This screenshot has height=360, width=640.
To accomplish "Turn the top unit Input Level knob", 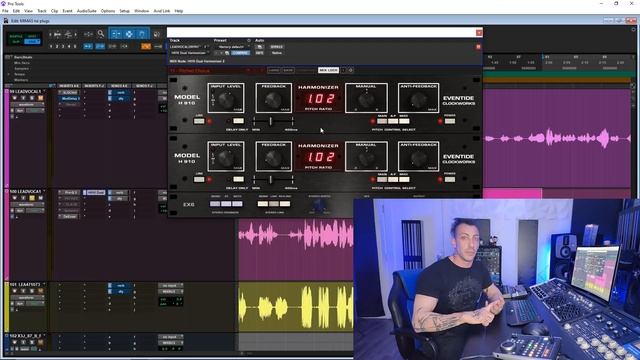I will click(x=226, y=100).
